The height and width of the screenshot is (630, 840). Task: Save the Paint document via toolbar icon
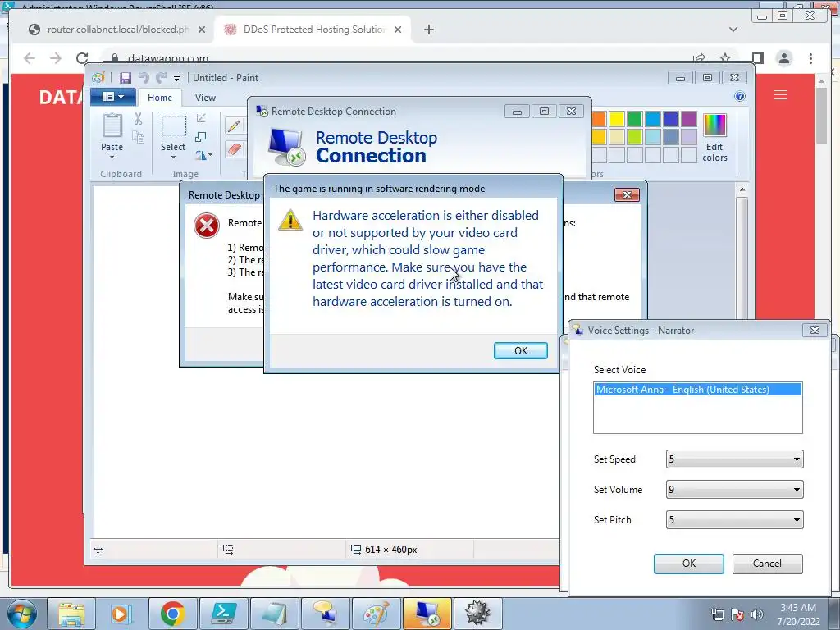pos(126,78)
